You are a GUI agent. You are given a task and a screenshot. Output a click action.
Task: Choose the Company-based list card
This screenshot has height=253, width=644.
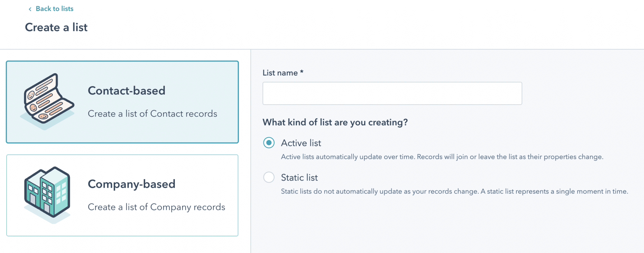tap(122, 195)
